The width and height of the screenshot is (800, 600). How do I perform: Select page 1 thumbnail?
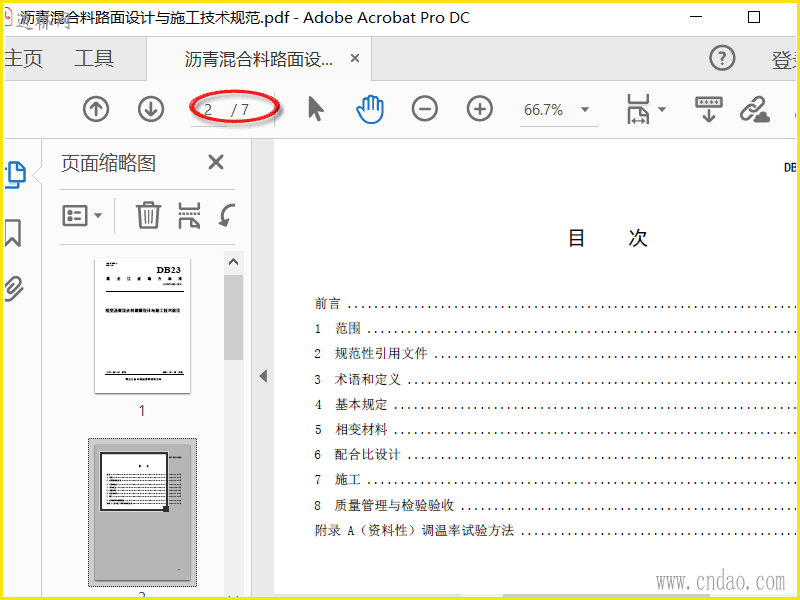[x=142, y=326]
